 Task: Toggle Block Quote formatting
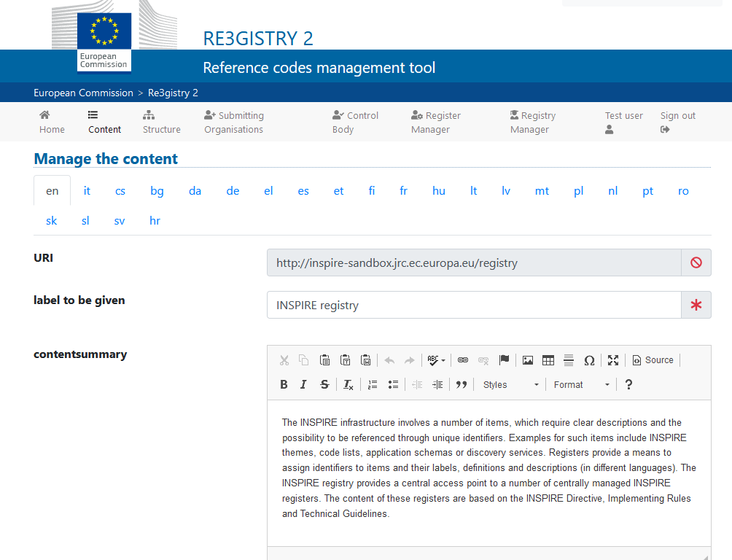click(x=462, y=384)
